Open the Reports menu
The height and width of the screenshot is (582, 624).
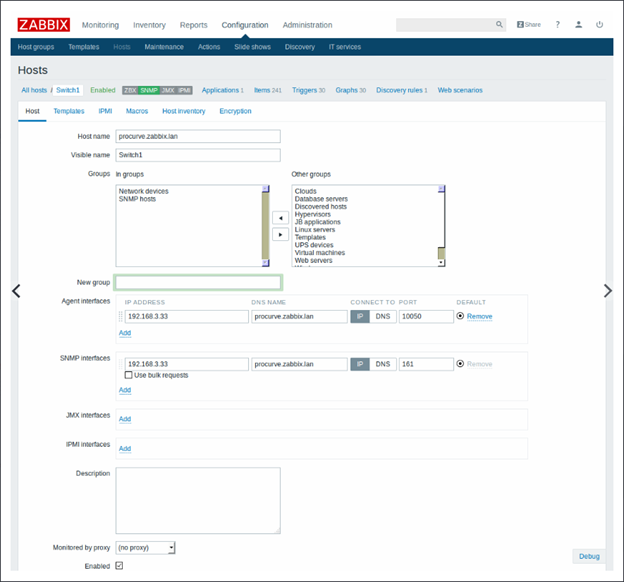(x=193, y=25)
